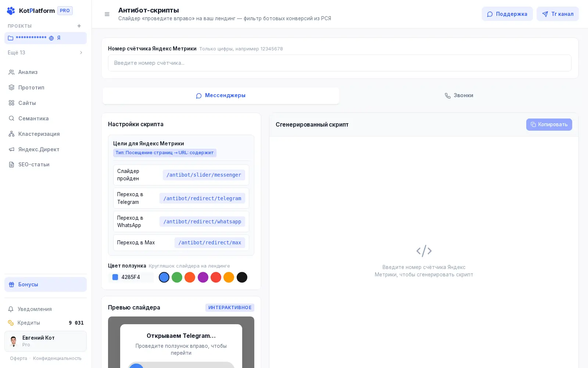Switch to the Звонки tab
This screenshot has height=368, width=588.
point(459,96)
